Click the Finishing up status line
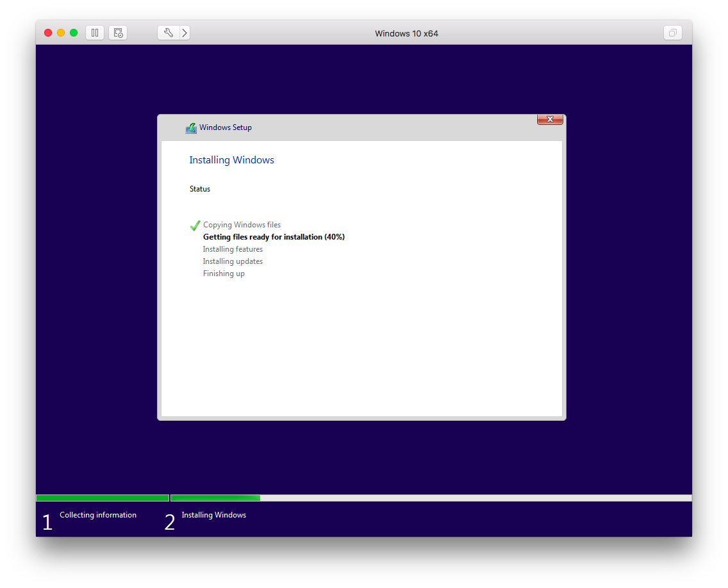Viewport: 728px width, 588px height. tap(224, 274)
